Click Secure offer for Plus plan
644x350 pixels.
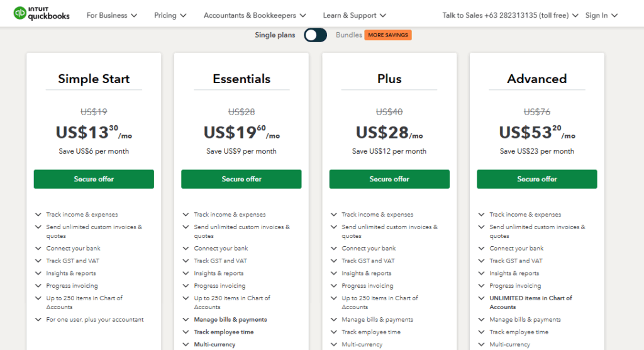(389, 179)
